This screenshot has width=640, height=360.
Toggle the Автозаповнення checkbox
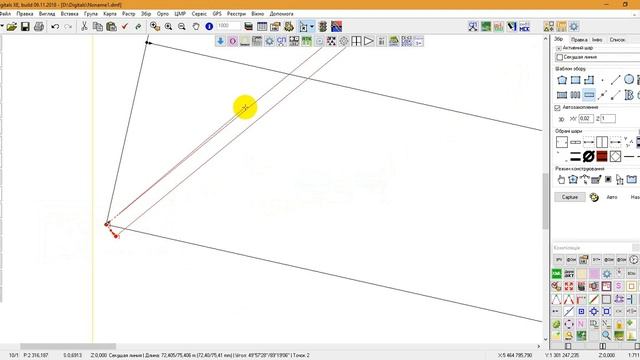[x=558, y=108]
